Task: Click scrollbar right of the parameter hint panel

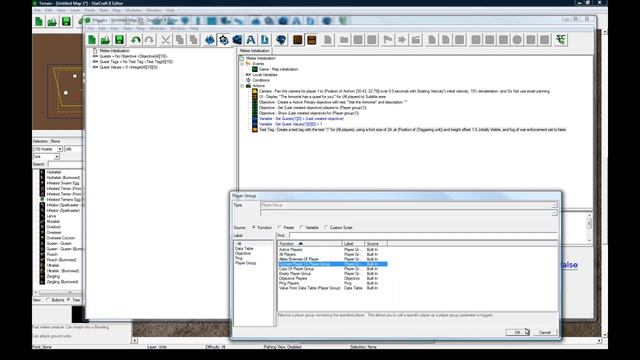Action: (589, 227)
